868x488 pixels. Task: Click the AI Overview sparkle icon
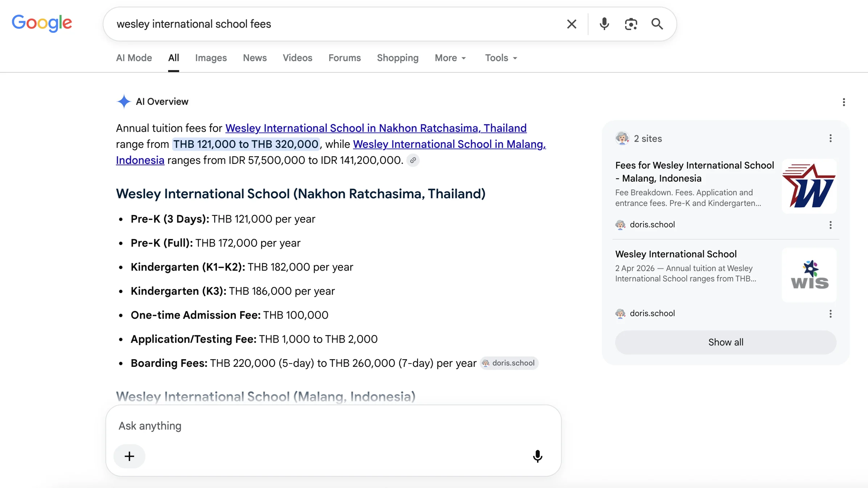[x=124, y=102]
